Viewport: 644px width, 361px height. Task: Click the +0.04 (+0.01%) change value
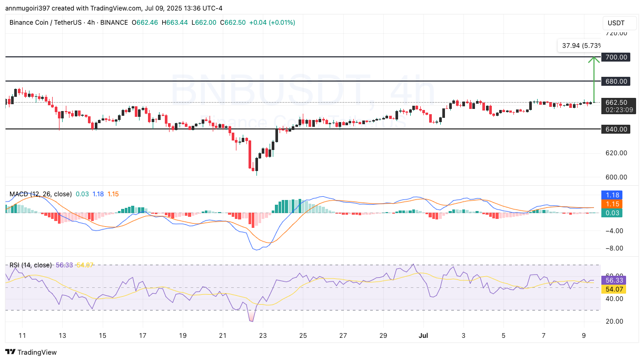pyautogui.click(x=272, y=23)
